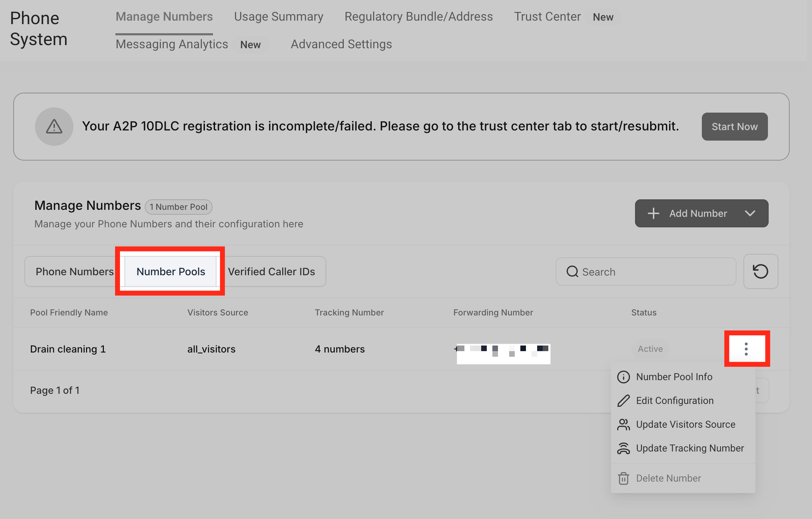Click the info icon for Number Pool Info
The width and height of the screenshot is (812, 519).
[x=624, y=377]
